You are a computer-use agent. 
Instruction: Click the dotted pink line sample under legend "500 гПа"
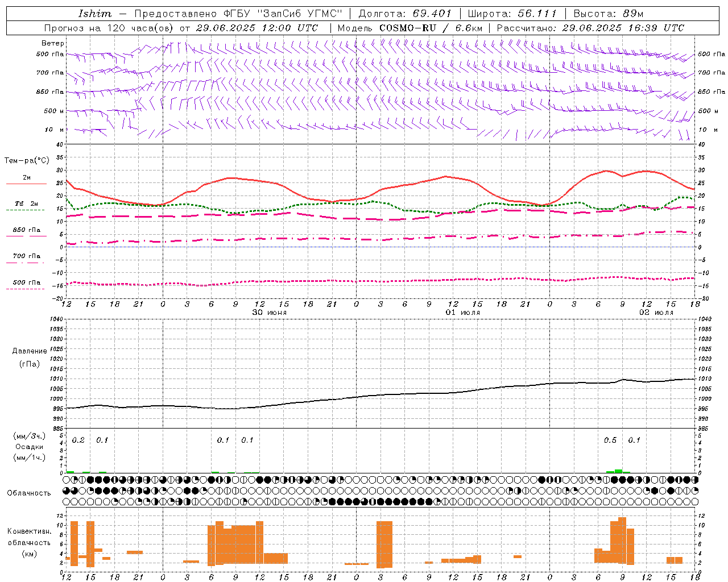pos(26,289)
